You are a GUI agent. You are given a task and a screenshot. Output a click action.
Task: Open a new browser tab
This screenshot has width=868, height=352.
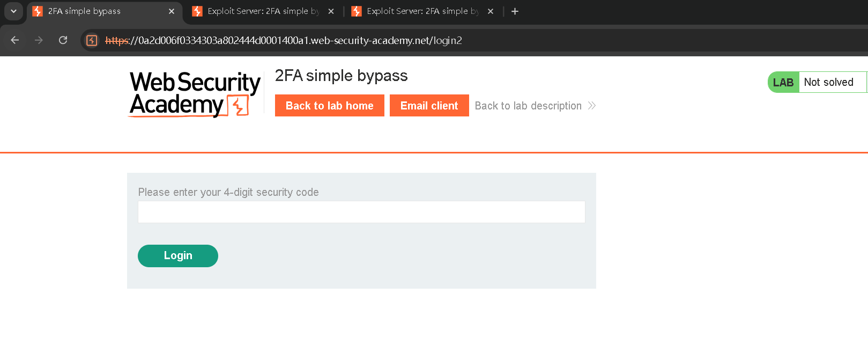515,11
